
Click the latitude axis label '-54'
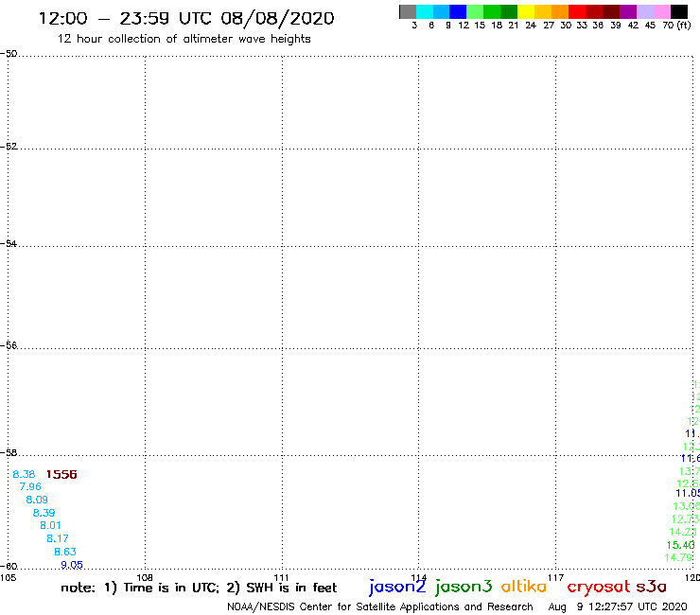(9, 244)
